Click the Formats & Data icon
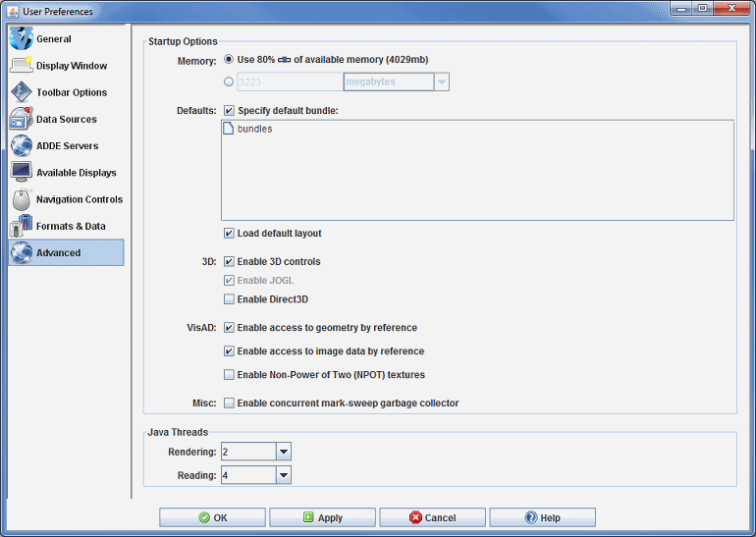 click(x=22, y=226)
